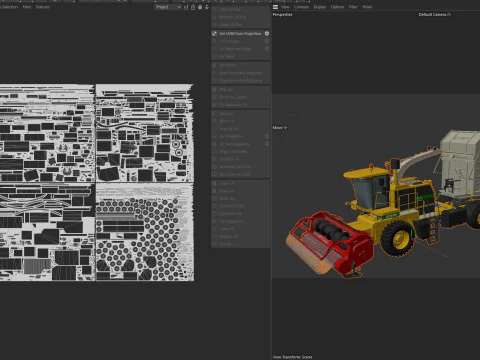
Task: Choose the UV Unwrap command
Action: tap(237, 41)
